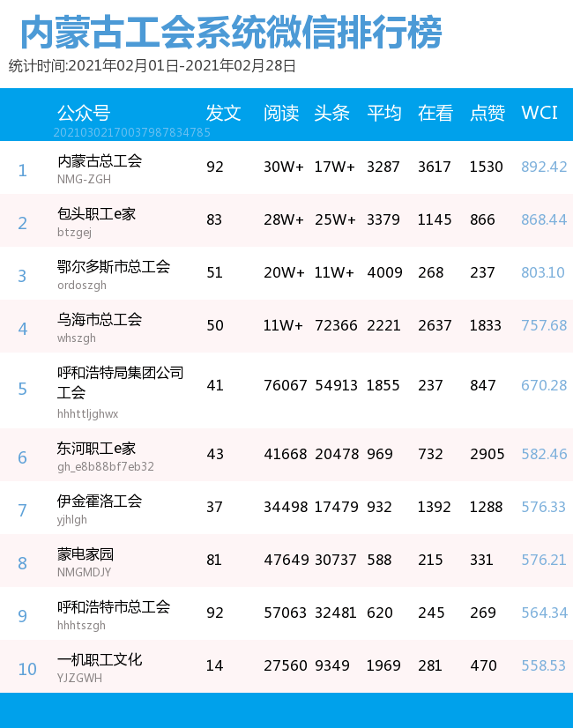573x728 pixels.
Task: Click the account ID yjhlgh
Action: pos(72,519)
